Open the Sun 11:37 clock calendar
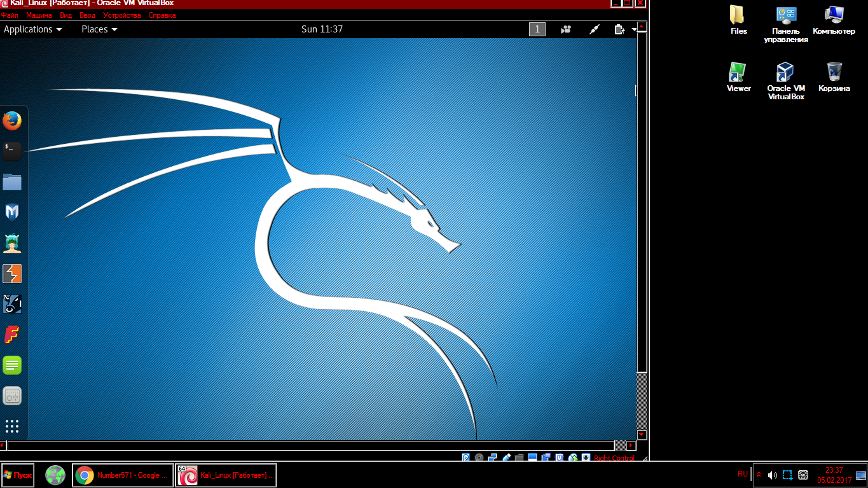This screenshot has height=488, width=868. tap(322, 29)
